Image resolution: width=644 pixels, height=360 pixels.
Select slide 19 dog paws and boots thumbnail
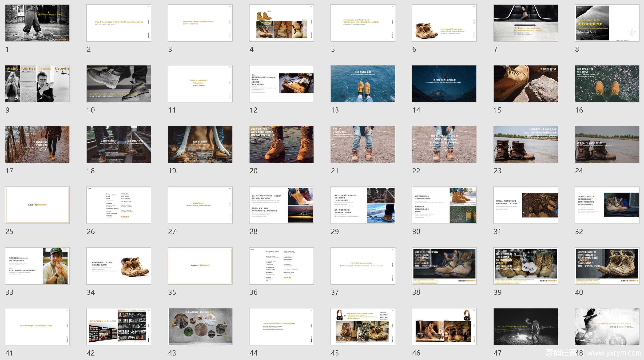[200, 144]
